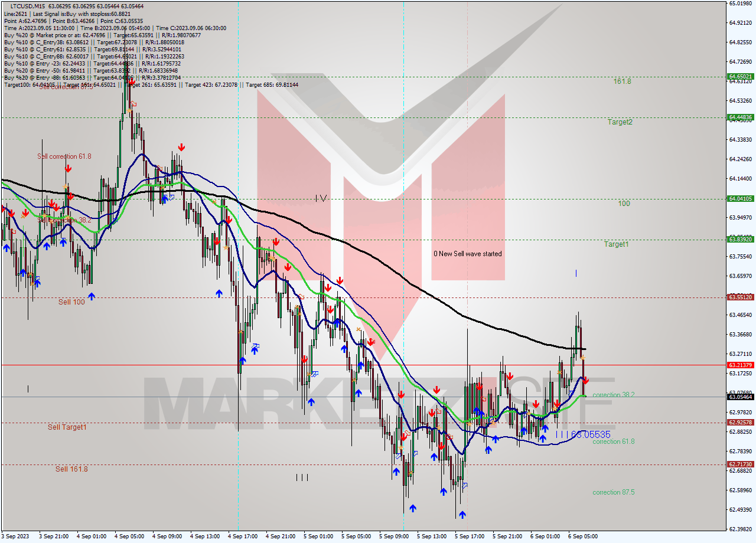
Task: Click the green 'Target2' label
Action: [x=620, y=122]
